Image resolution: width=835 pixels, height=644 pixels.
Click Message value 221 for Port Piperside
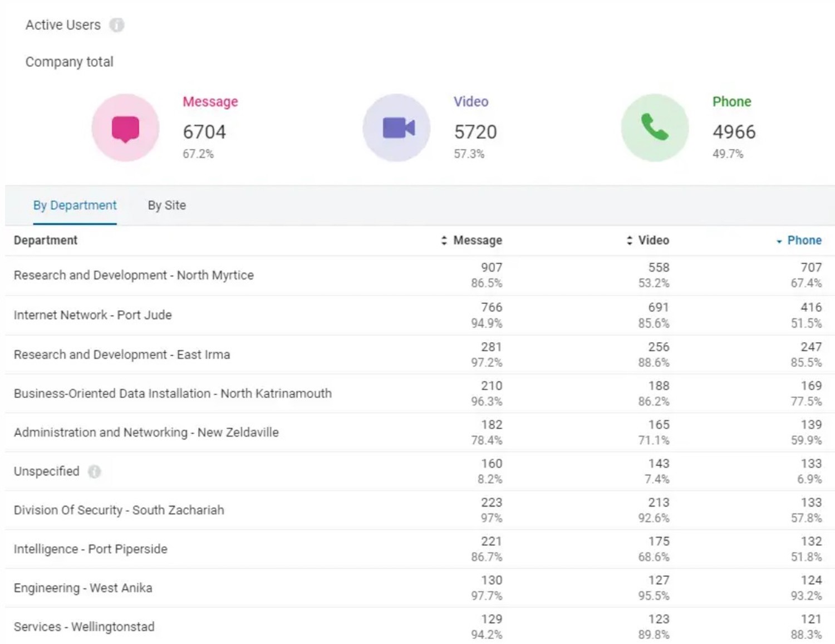[492, 542]
